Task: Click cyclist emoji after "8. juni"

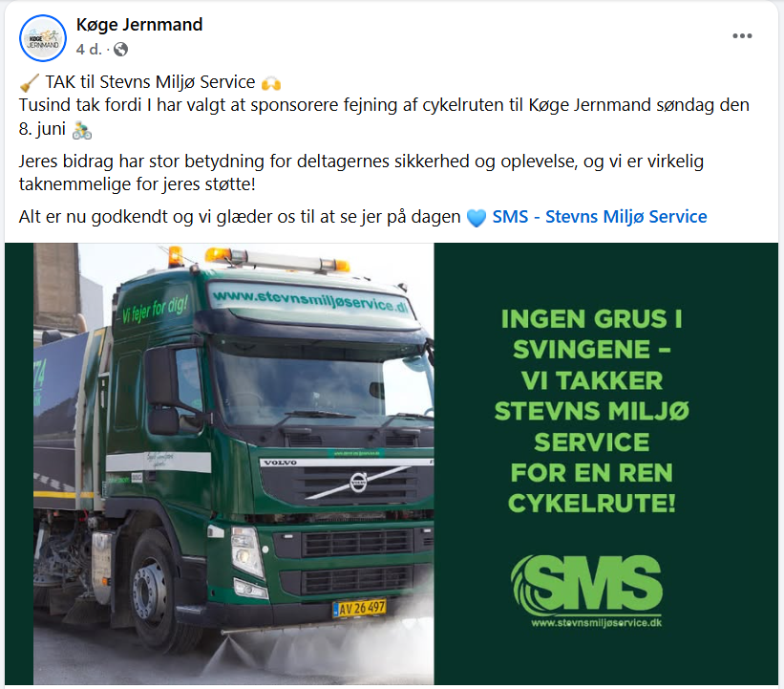Action: pos(82,130)
